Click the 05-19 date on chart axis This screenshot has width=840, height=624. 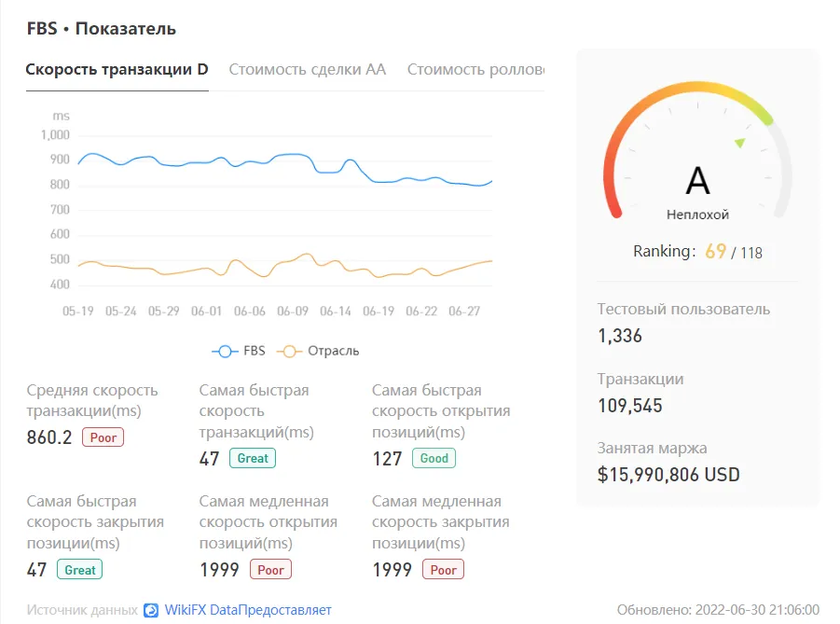77,312
